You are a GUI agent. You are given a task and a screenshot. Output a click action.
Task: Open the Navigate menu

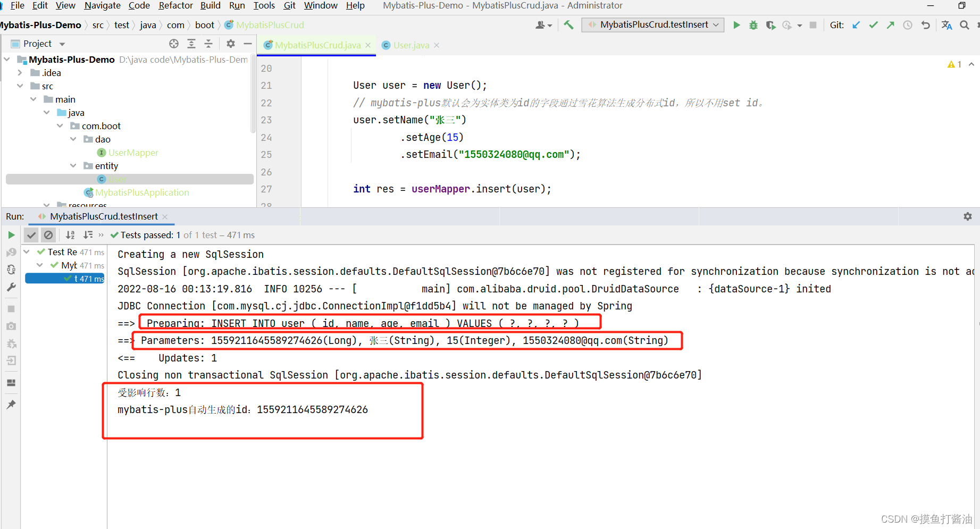tap(102, 5)
